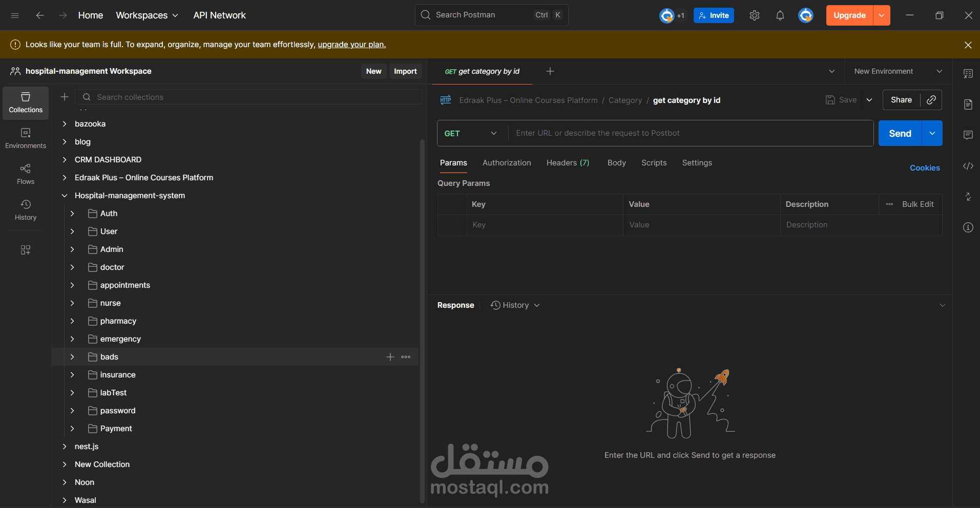Select the get category by id tab

[482, 71]
